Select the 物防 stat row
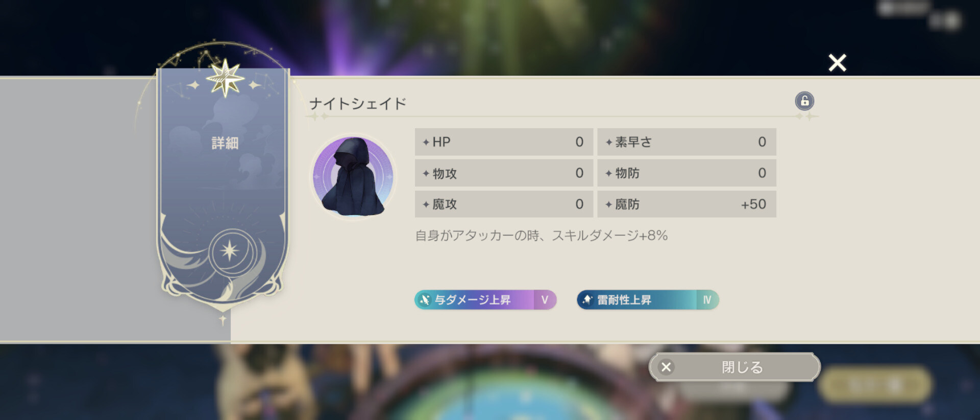This screenshot has height=420, width=980. click(687, 173)
